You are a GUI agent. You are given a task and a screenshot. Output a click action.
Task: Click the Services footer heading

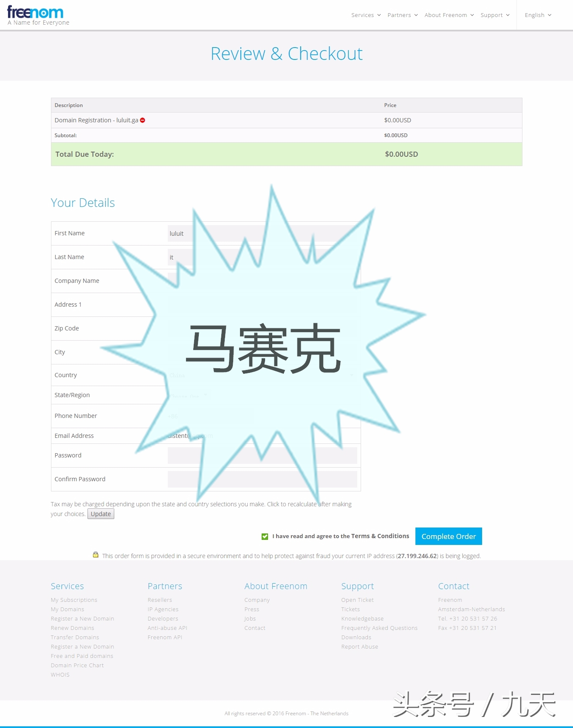pyautogui.click(x=67, y=586)
